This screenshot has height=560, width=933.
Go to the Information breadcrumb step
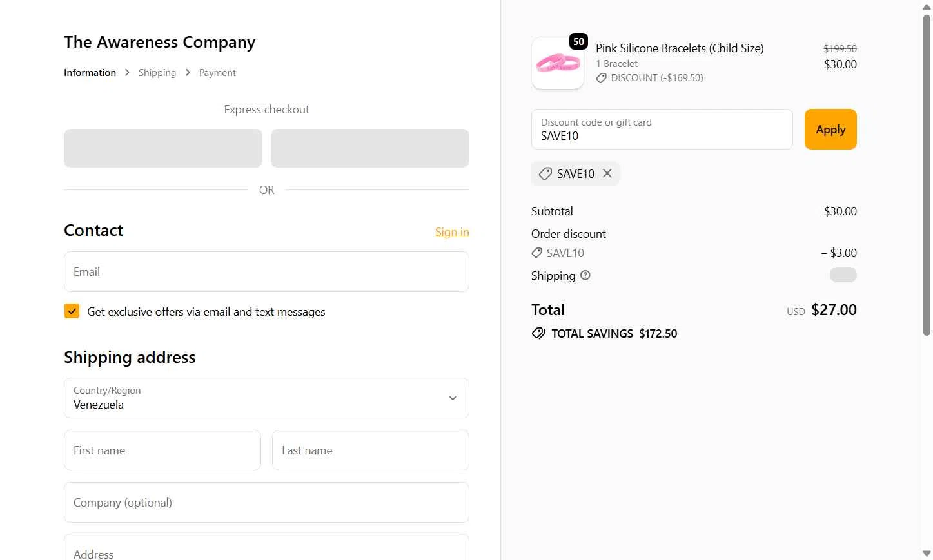click(x=90, y=72)
